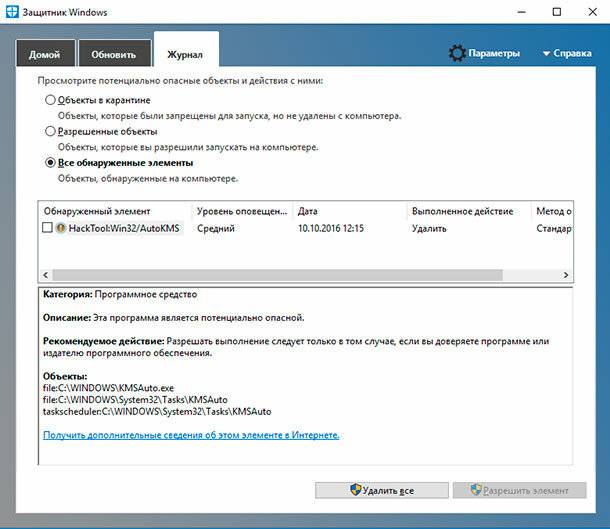This screenshot has width=610, height=529.
Task: Click the file:C:\WINDOWS\KMSAuto.exe path text
Action: 108,388
